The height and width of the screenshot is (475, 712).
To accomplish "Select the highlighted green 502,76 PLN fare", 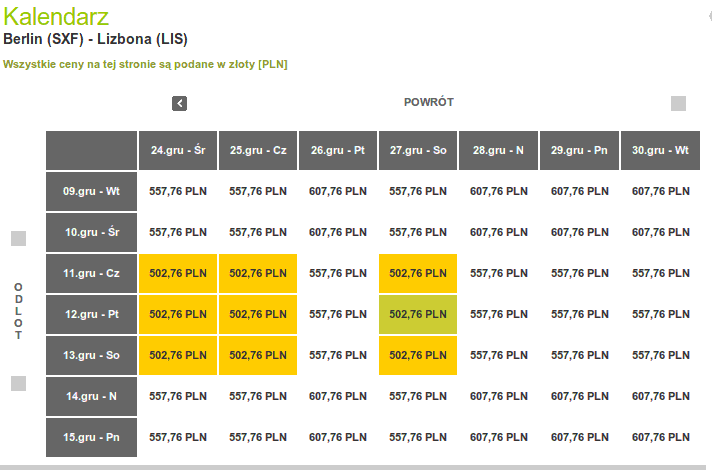I will (x=418, y=314).
